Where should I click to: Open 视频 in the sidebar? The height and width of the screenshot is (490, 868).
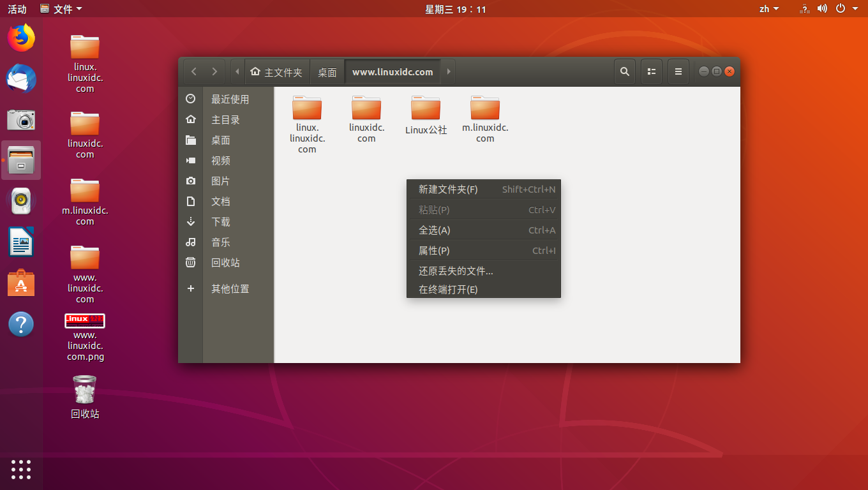point(226,160)
